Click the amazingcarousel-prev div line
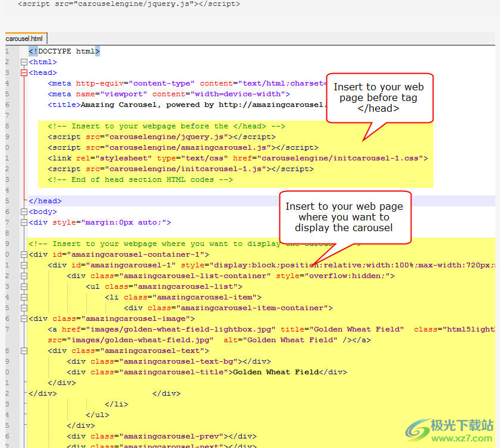Image resolution: width=500 pixels, height=448 pixels. pyautogui.click(x=162, y=436)
